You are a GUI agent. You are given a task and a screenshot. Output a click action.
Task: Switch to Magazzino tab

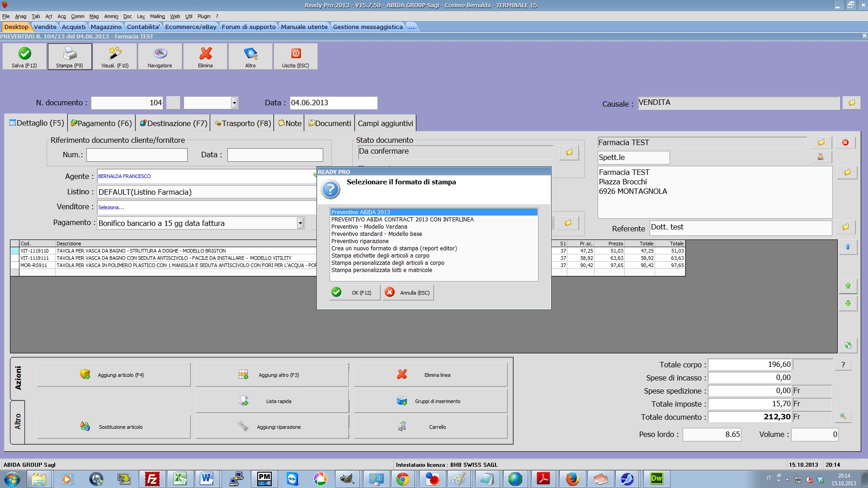coord(106,27)
